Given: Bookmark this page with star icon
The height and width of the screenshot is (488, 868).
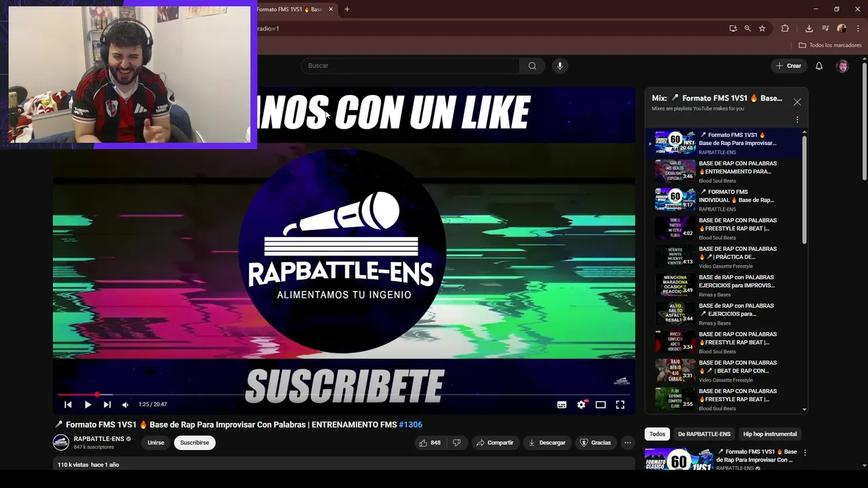Looking at the screenshot, I should (762, 28).
